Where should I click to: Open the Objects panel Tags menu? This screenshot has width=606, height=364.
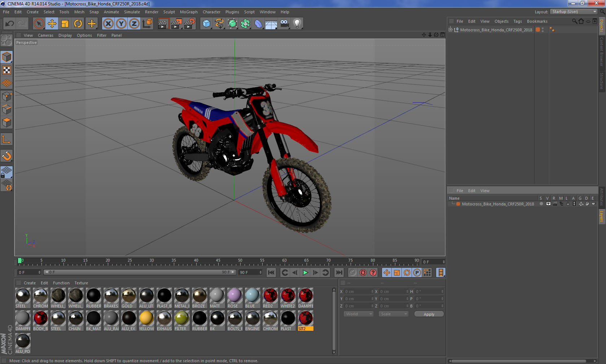[x=518, y=21]
